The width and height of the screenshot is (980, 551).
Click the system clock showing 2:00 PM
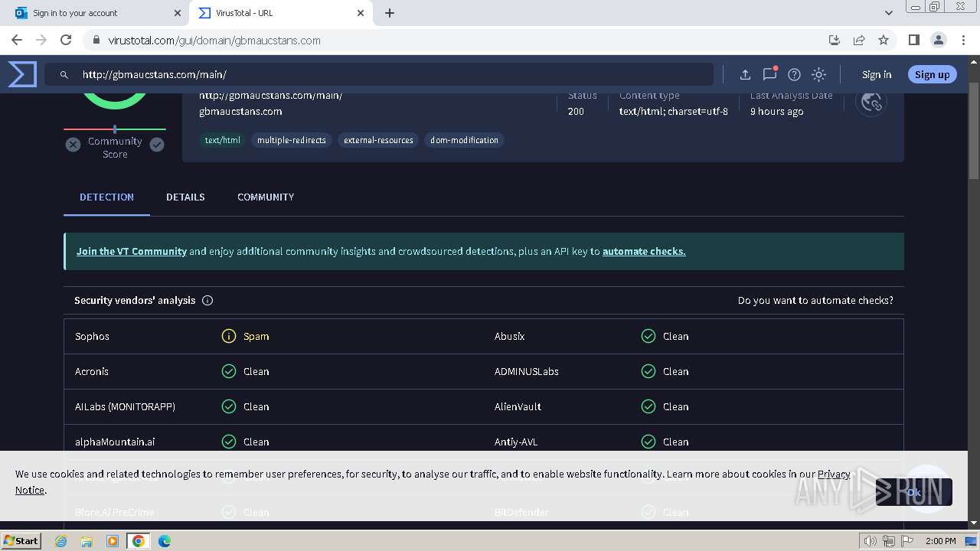[x=940, y=541]
